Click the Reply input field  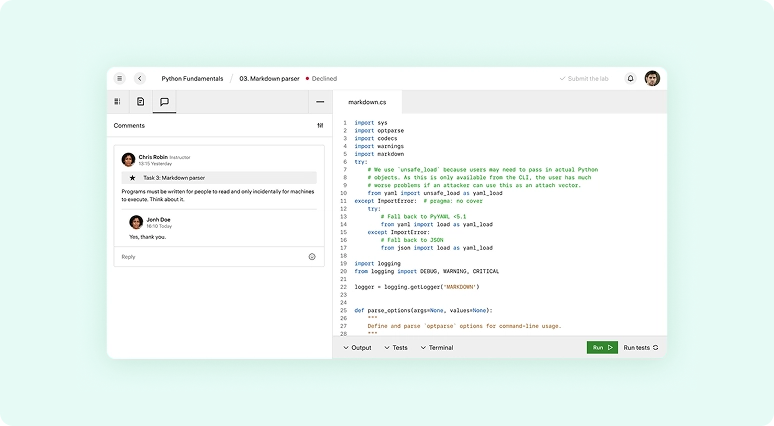[x=200, y=257]
